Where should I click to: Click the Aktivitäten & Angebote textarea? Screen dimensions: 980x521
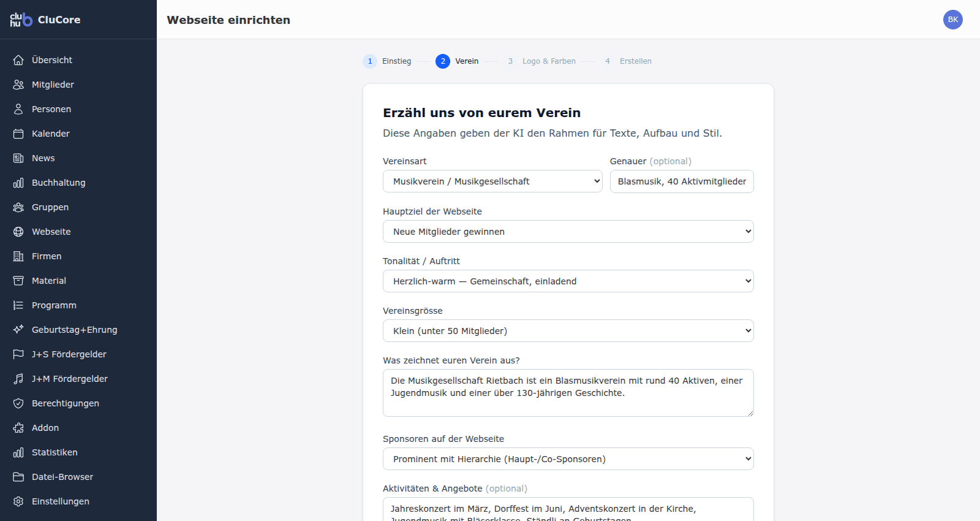[x=568, y=509]
